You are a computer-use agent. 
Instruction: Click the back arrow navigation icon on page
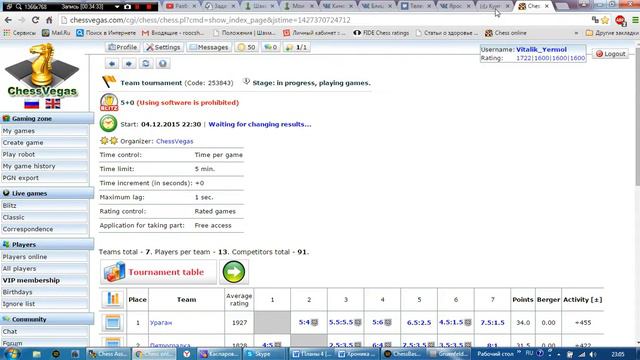[112, 64]
